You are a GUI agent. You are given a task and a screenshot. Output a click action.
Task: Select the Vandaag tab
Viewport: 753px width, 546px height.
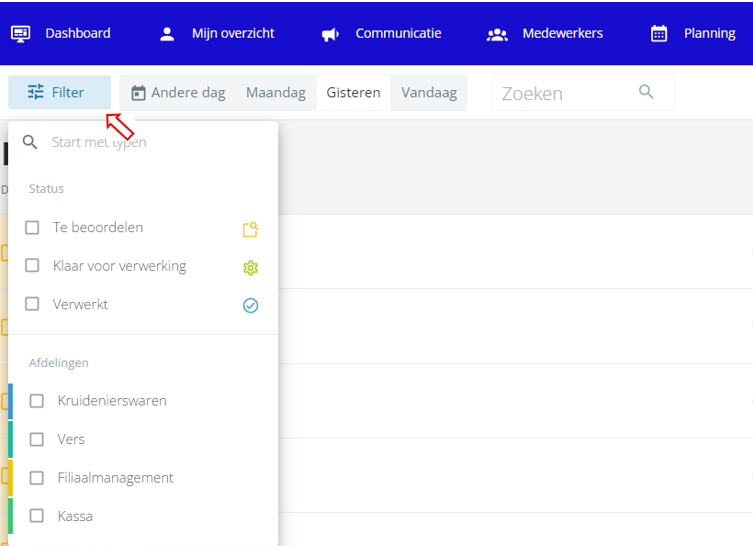click(429, 93)
